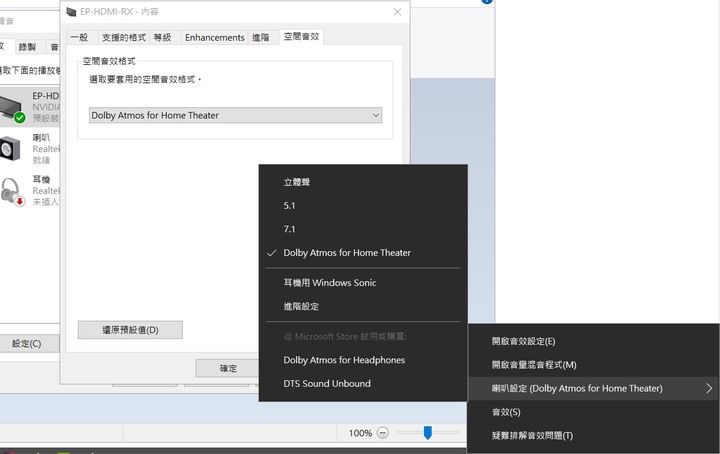Select the headphones device icon
The image size is (720, 454).
(x=12, y=192)
